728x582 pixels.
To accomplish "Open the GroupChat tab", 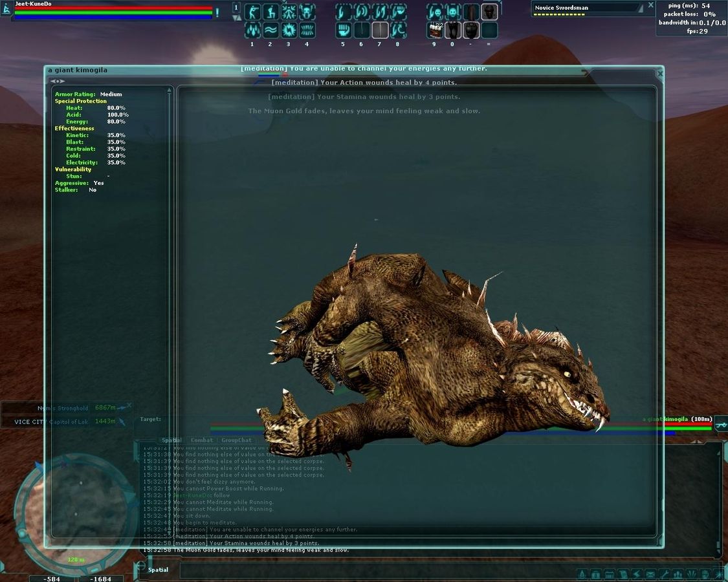I will 236,440.
